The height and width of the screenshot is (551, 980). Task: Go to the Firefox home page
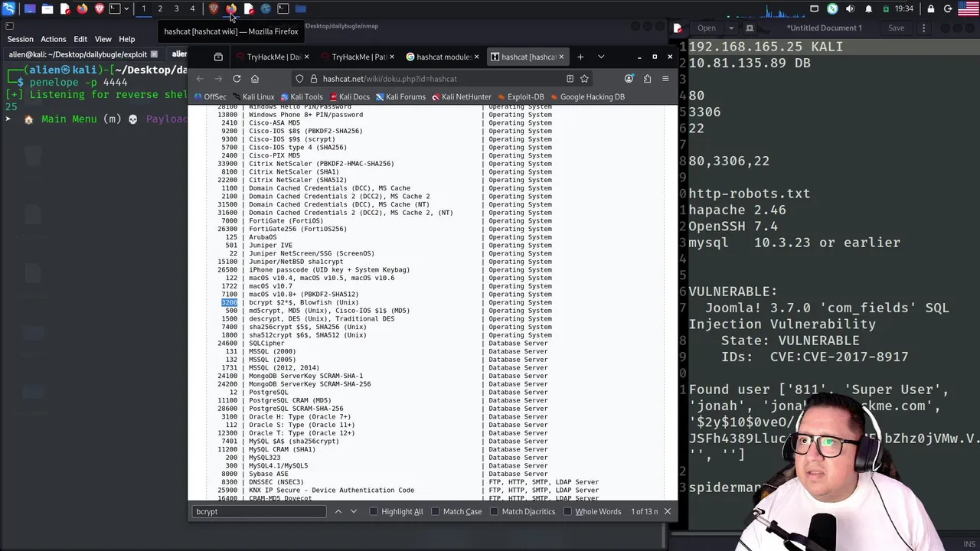point(255,79)
